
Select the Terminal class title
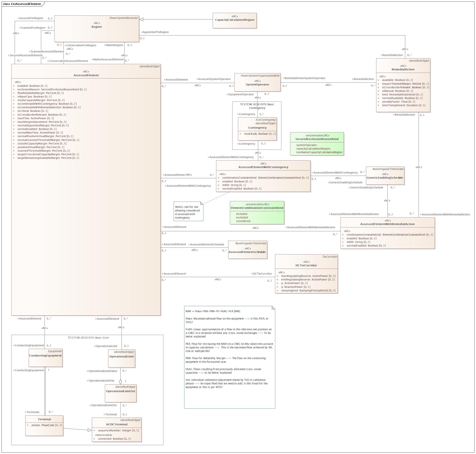[44, 419]
